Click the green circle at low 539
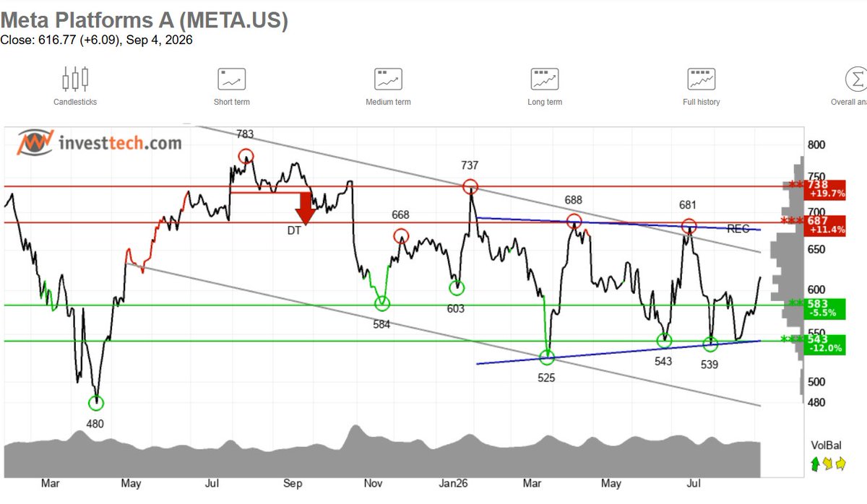Image resolution: width=867 pixels, height=504 pixels. [x=710, y=344]
